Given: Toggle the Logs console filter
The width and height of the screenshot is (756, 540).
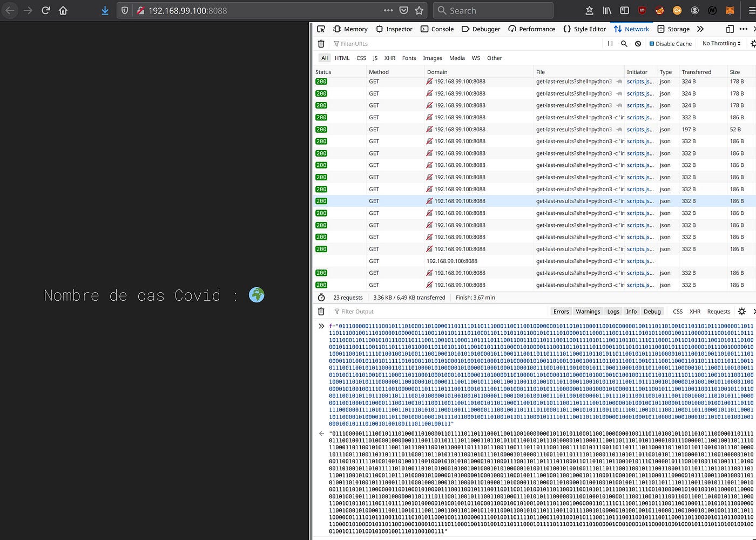Looking at the screenshot, I should (x=613, y=312).
